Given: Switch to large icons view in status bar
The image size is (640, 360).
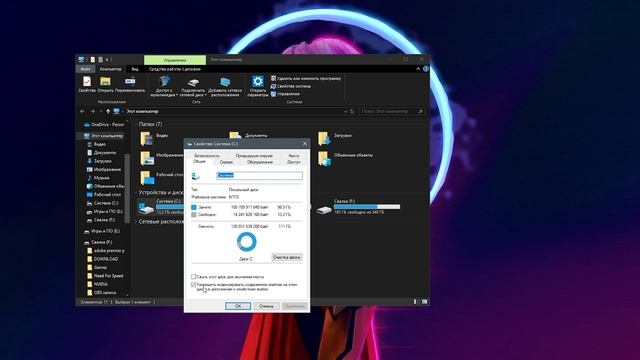Looking at the screenshot, I should tap(424, 302).
